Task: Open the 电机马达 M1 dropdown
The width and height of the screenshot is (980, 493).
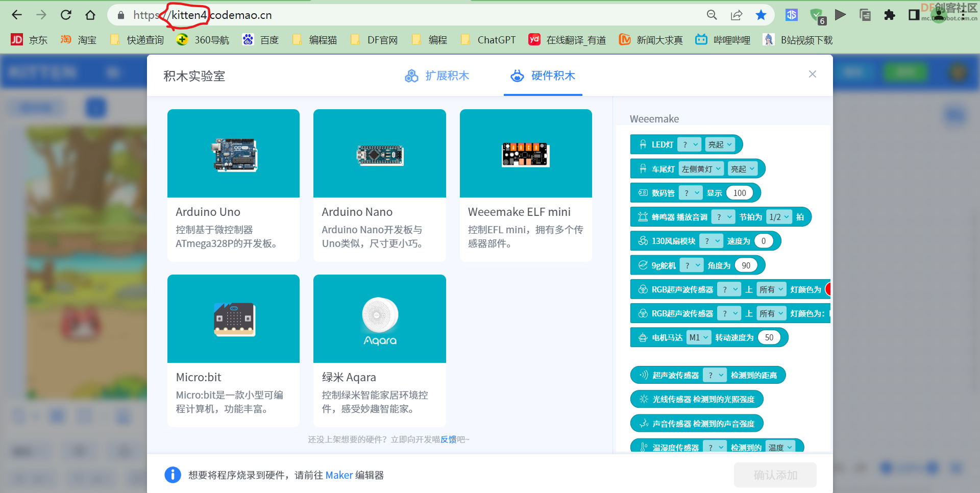Action: tap(699, 337)
